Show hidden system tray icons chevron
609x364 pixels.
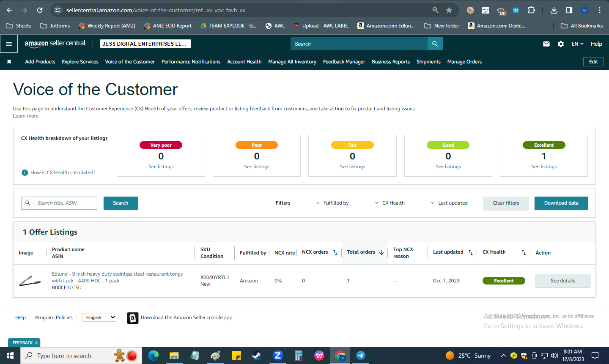click(x=503, y=356)
